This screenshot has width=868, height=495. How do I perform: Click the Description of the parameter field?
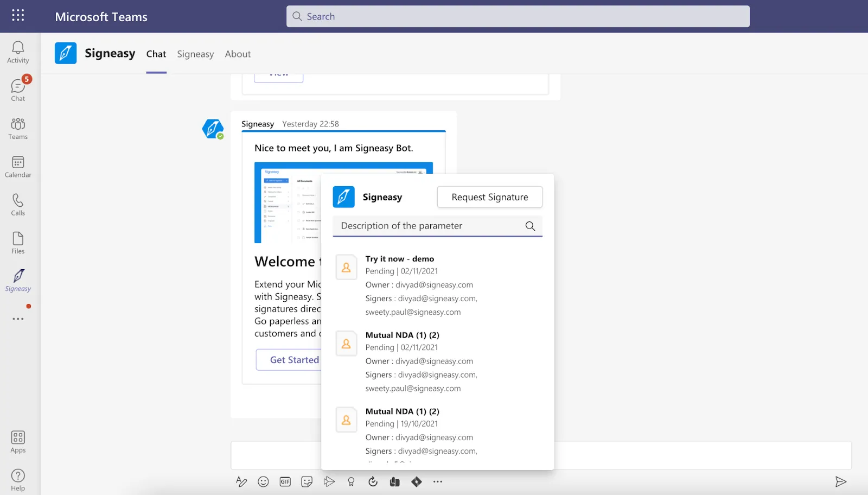click(437, 226)
